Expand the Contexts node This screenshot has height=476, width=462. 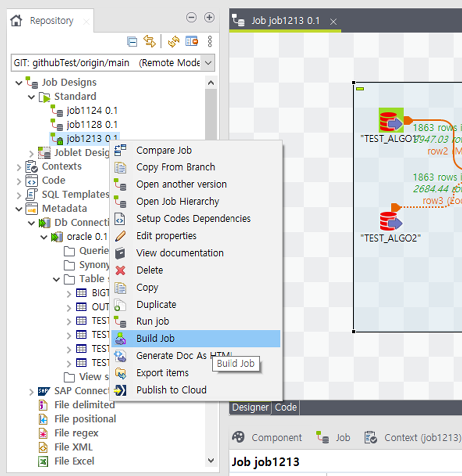coord(19,167)
